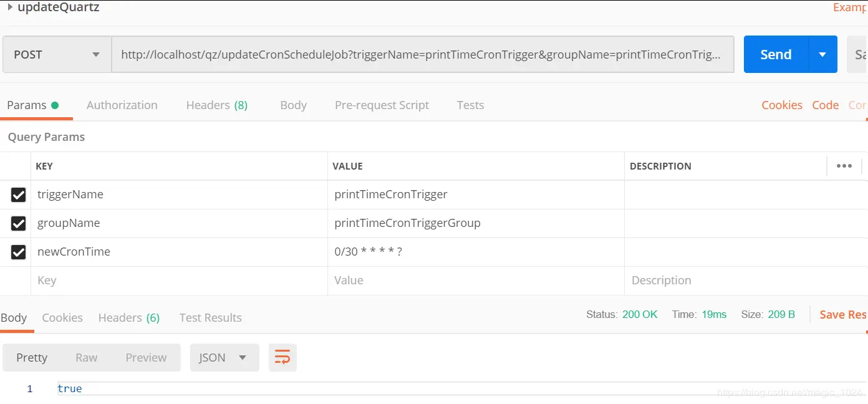Select the Preview response view

(146, 358)
